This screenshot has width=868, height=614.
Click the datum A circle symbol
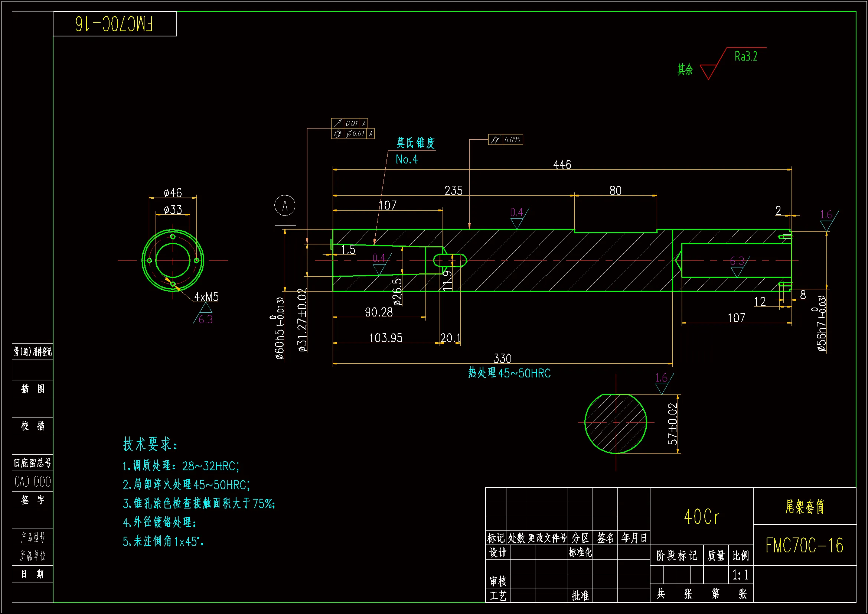point(285,205)
